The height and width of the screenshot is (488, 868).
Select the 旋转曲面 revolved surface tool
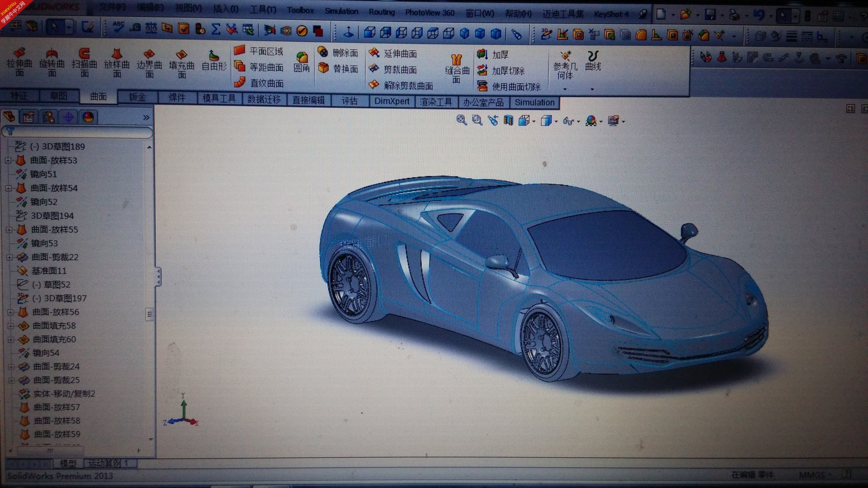(x=52, y=62)
